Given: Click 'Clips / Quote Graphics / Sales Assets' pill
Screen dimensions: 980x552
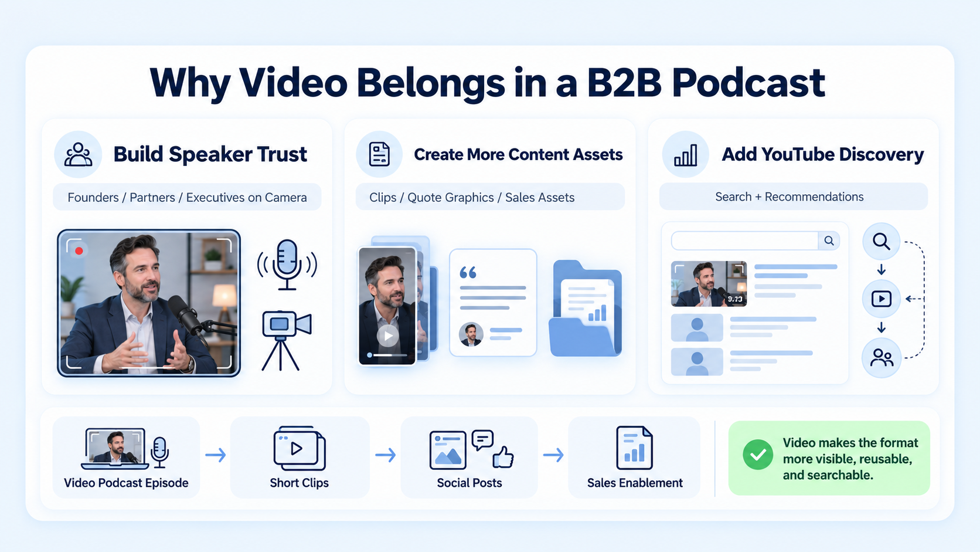Looking at the screenshot, I should coord(490,197).
